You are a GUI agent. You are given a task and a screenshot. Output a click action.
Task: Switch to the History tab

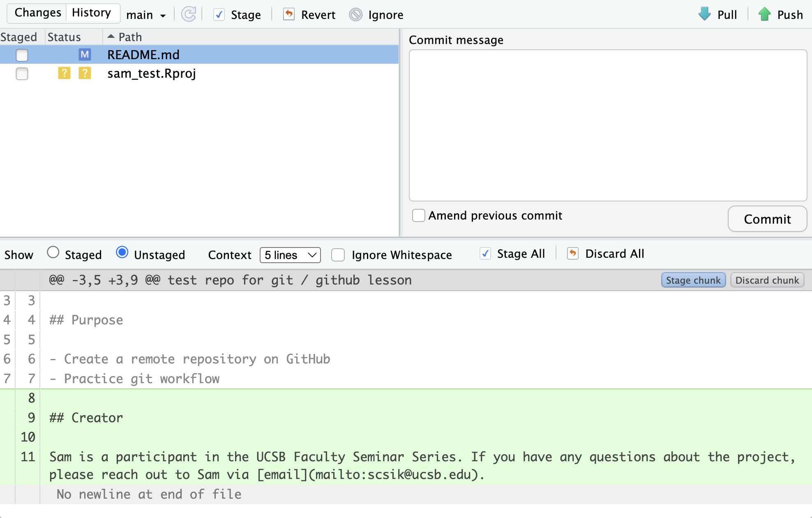(x=91, y=13)
